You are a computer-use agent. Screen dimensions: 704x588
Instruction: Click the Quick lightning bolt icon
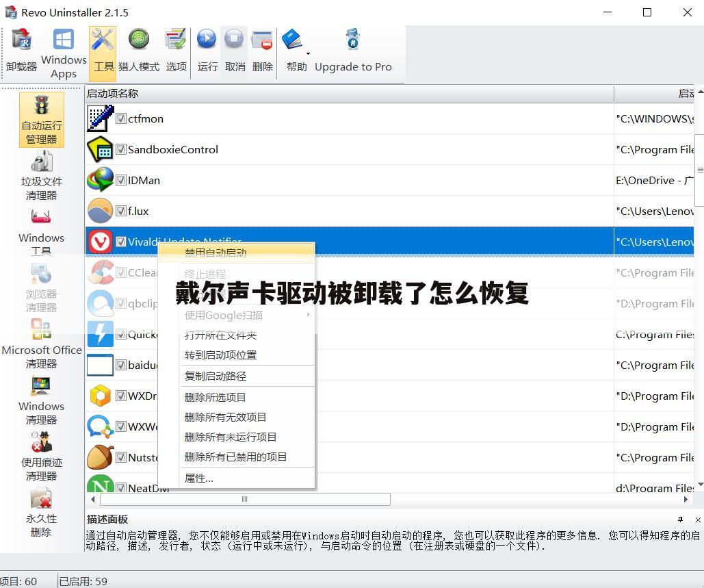pyautogui.click(x=100, y=334)
